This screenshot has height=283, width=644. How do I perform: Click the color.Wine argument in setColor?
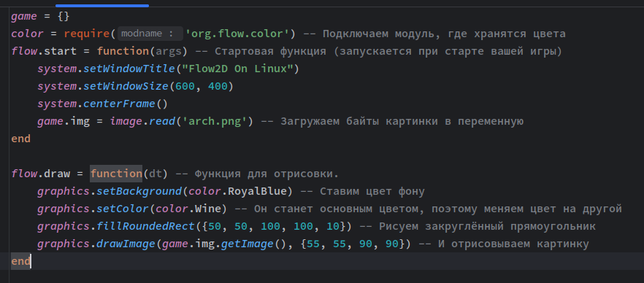pos(188,209)
